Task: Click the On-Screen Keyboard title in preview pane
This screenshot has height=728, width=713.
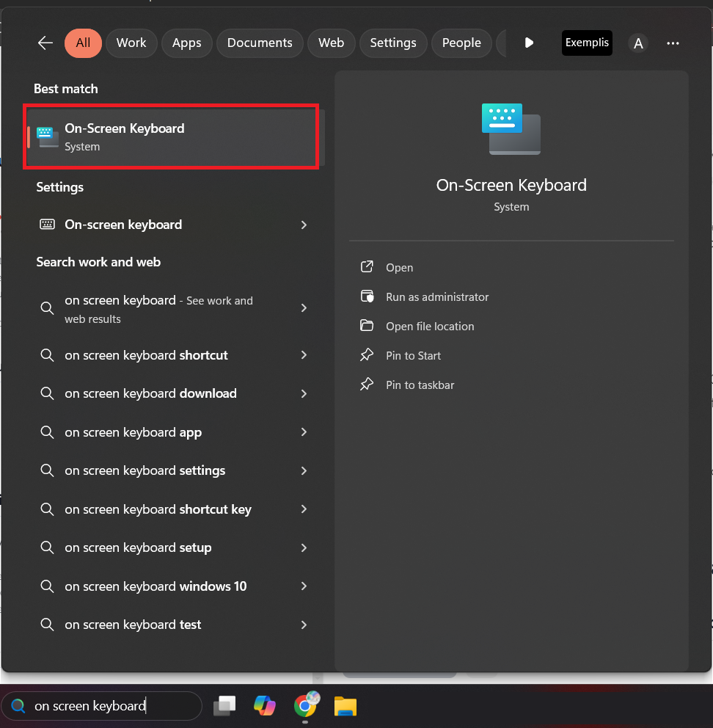Action: pos(511,185)
